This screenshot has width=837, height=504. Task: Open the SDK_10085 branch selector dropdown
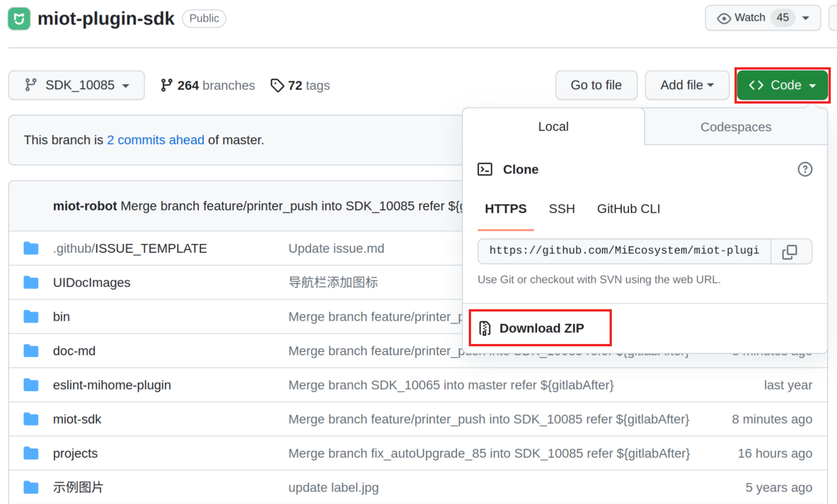point(77,85)
